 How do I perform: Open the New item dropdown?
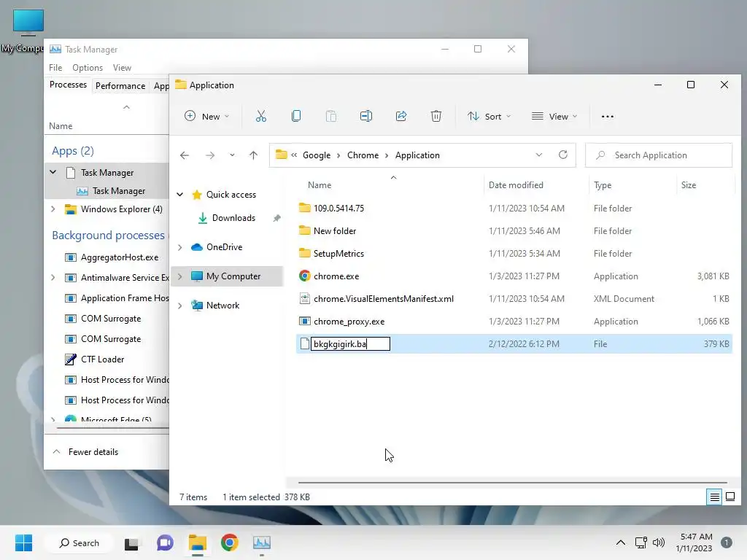point(207,116)
